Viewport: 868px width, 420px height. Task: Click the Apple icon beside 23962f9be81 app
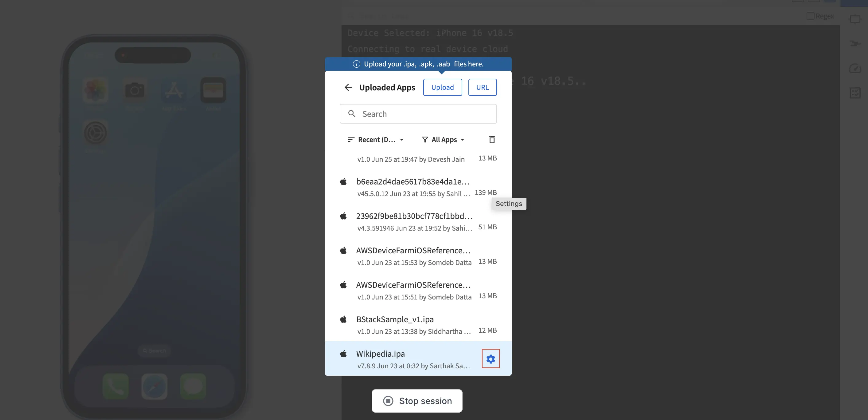(343, 216)
